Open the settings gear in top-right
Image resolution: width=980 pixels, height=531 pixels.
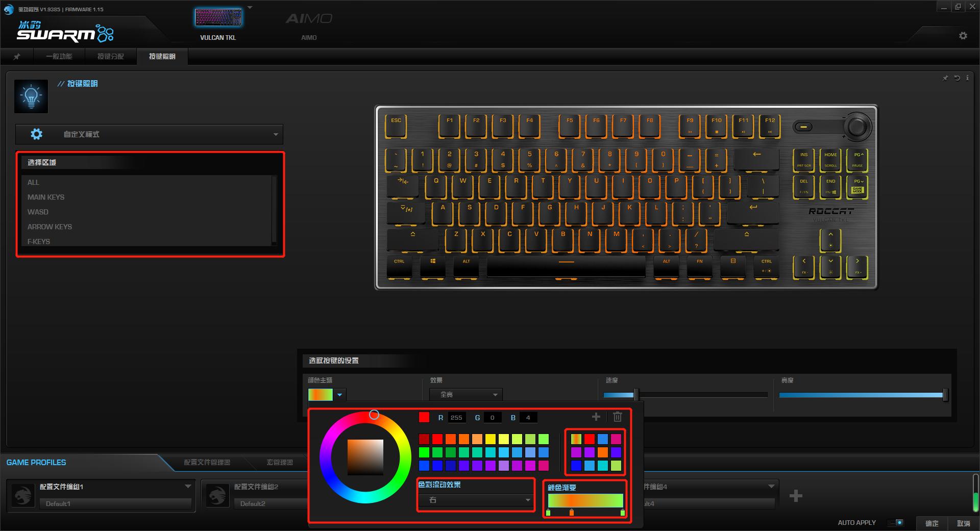click(963, 36)
